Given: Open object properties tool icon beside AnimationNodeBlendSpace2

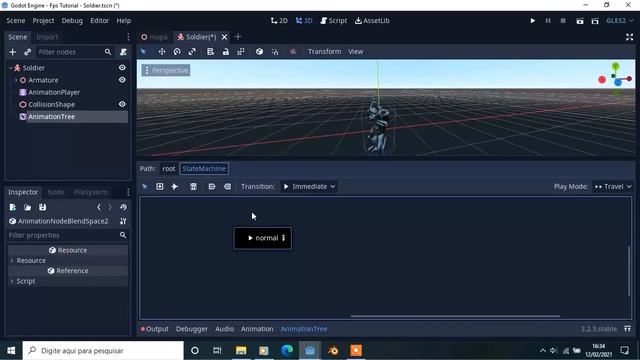Looking at the screenshot, I should [x=123, y=221].
